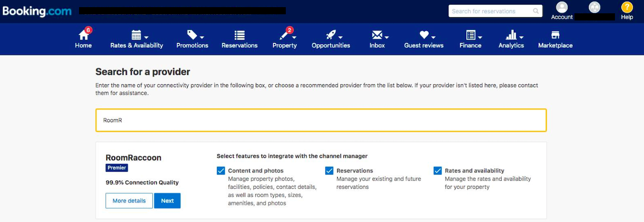
Task: Open the Finance menu label
Action: click(471, 46)
